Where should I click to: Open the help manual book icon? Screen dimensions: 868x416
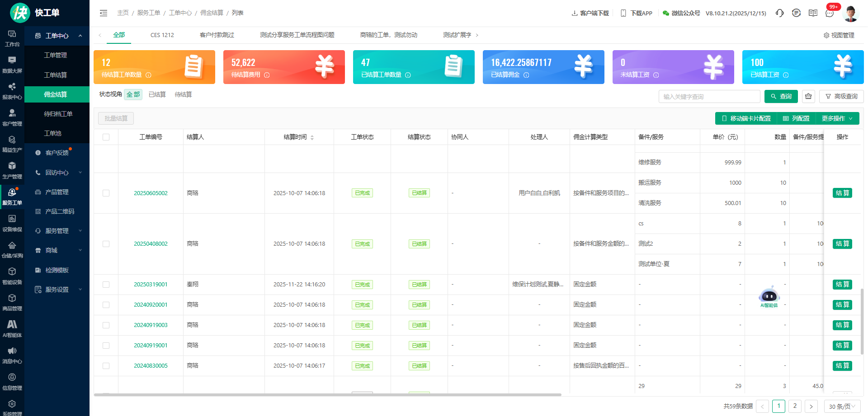813,13
